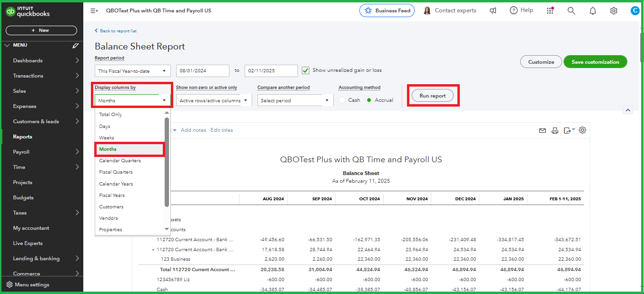This screenshot has height=294, width=644.
Task: Open the Active rows/active columns dropdown
Action: (214, 100)
